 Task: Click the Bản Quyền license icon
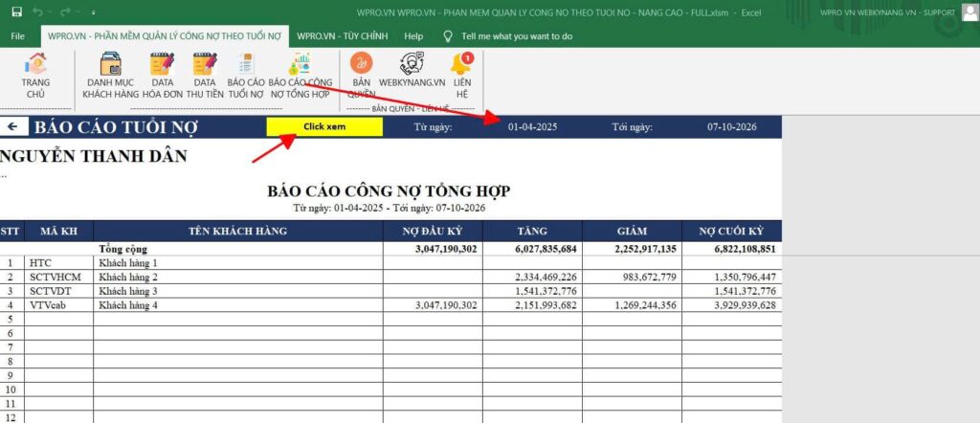[x=361, y=75]
